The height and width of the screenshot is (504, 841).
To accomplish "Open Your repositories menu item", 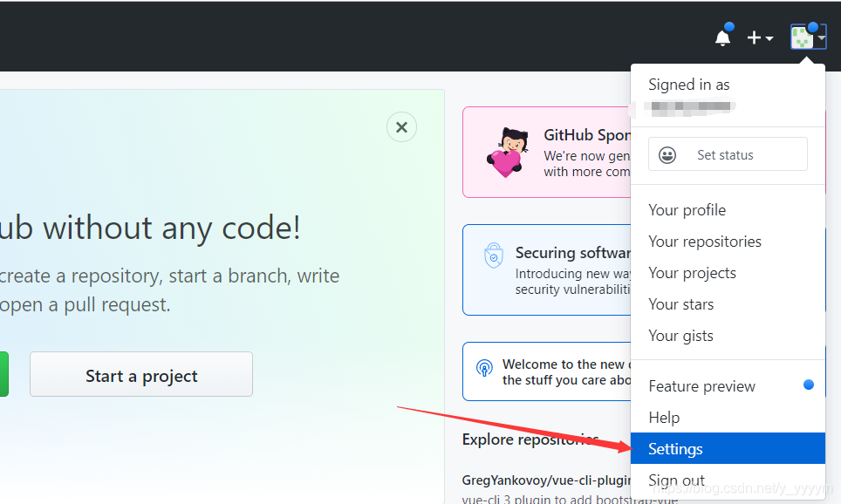I will pos(728,242).
